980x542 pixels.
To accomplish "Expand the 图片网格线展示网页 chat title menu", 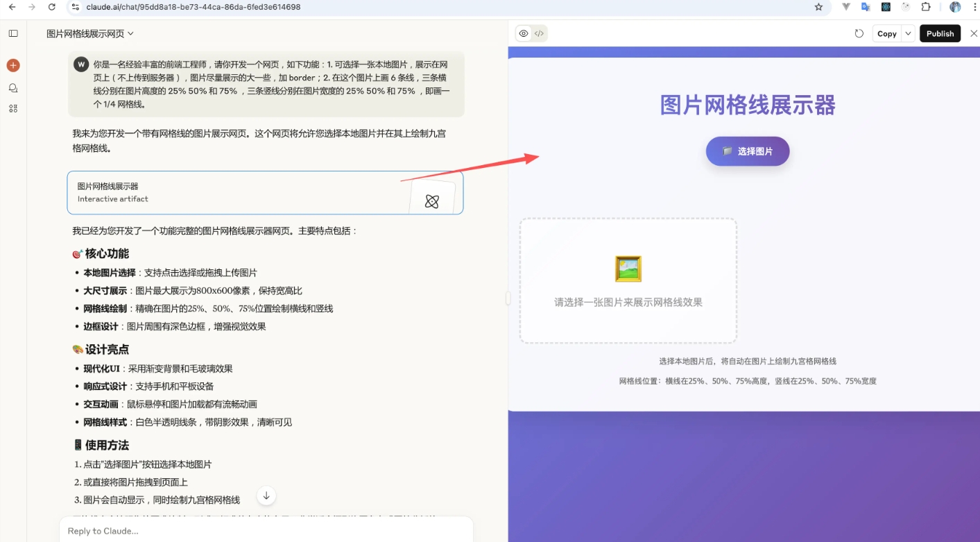I will coord(90,33).
